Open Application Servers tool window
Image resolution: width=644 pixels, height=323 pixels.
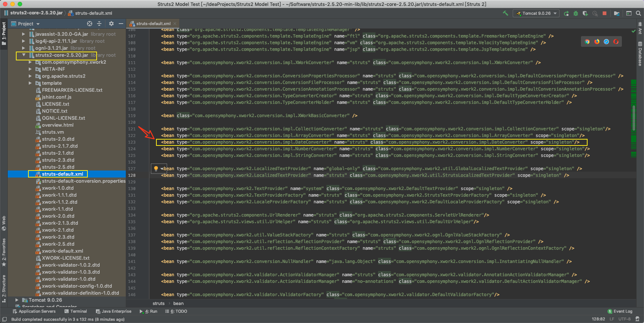coord(34,312)
